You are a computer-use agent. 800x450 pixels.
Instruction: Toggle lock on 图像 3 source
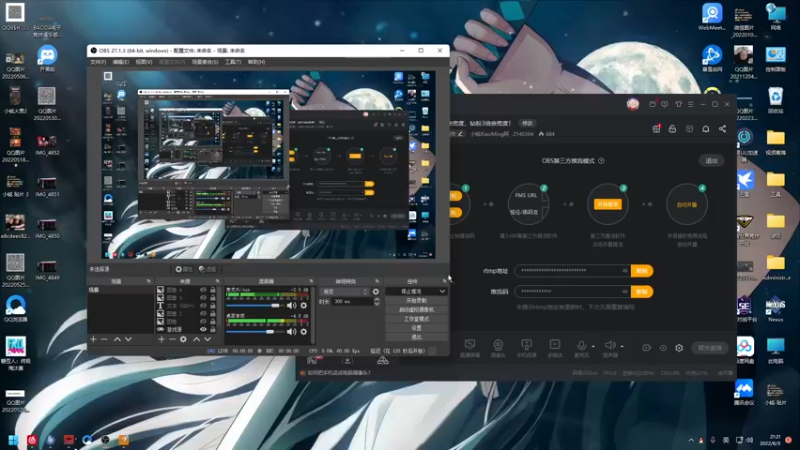click(213, 298)
